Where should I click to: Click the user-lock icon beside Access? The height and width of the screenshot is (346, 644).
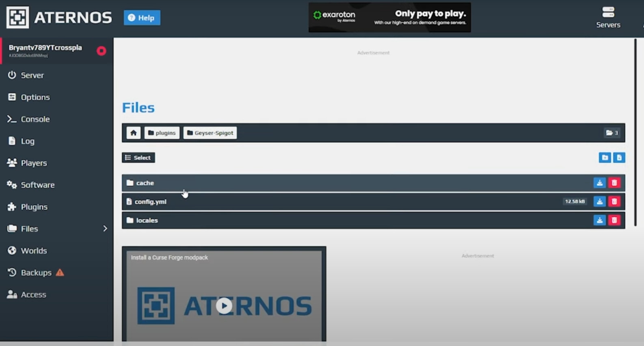[12, 294]
